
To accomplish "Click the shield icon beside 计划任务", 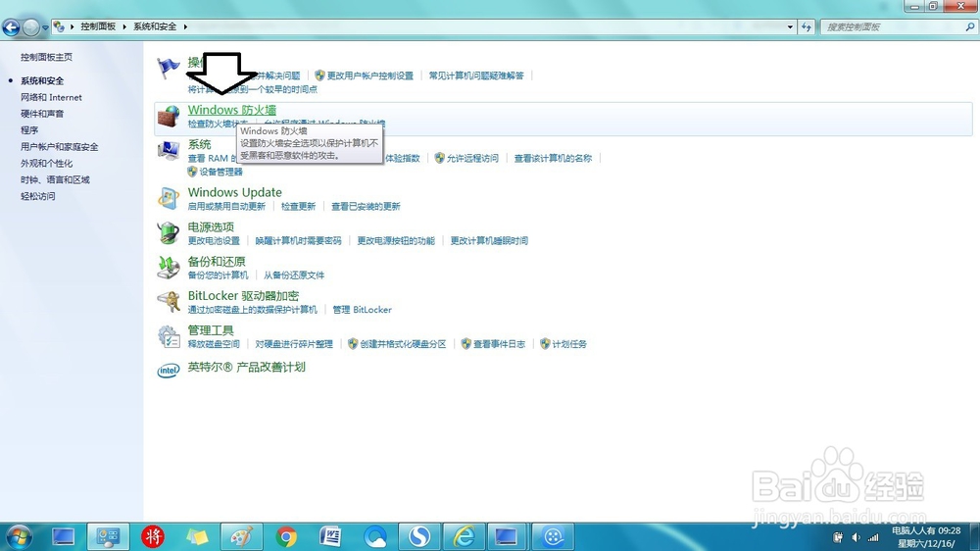I will 545,344.
